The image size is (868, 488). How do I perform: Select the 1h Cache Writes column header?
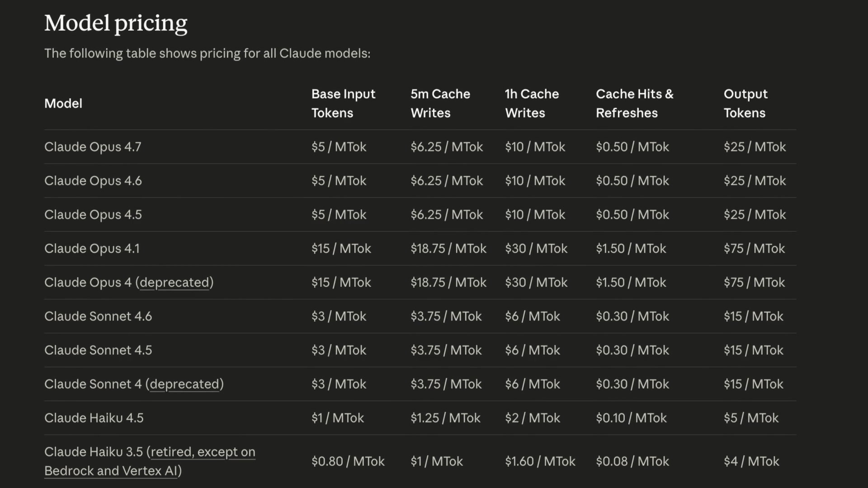(532, 103)
